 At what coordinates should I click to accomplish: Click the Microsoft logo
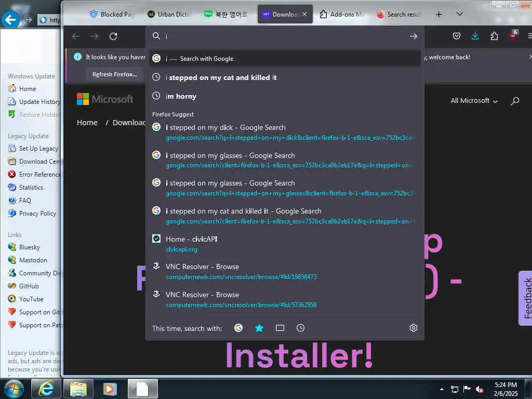pyautogui.click(x=105, y=99)
